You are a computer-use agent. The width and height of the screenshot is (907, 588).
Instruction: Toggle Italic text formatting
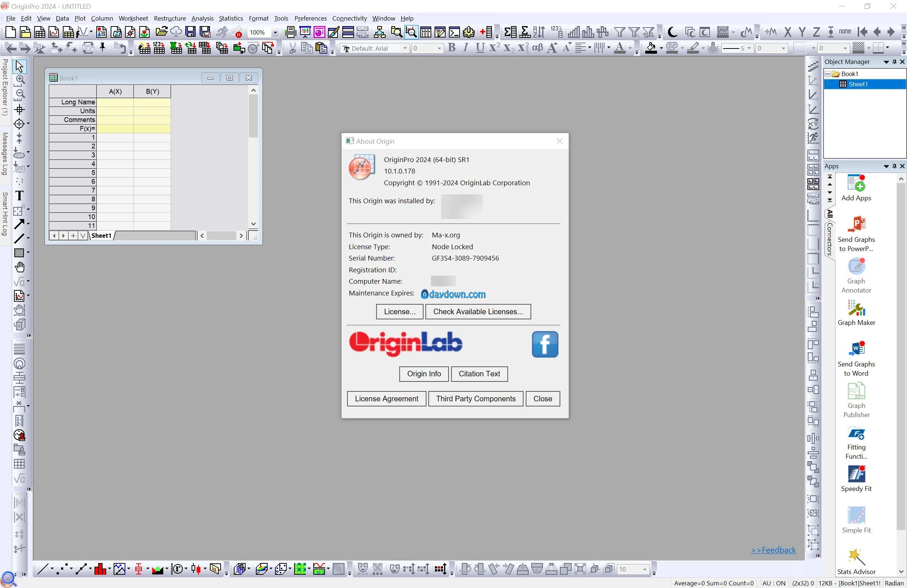click(x=465, y=48)
